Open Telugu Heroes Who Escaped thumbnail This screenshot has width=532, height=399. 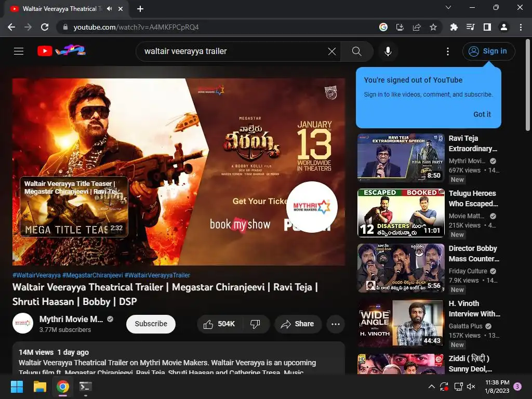[401, 212]
